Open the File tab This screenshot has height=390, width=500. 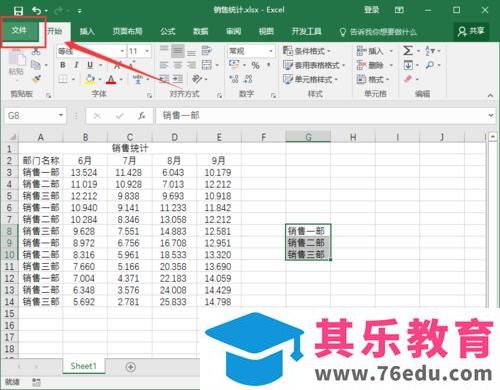[x=19, y=31]
